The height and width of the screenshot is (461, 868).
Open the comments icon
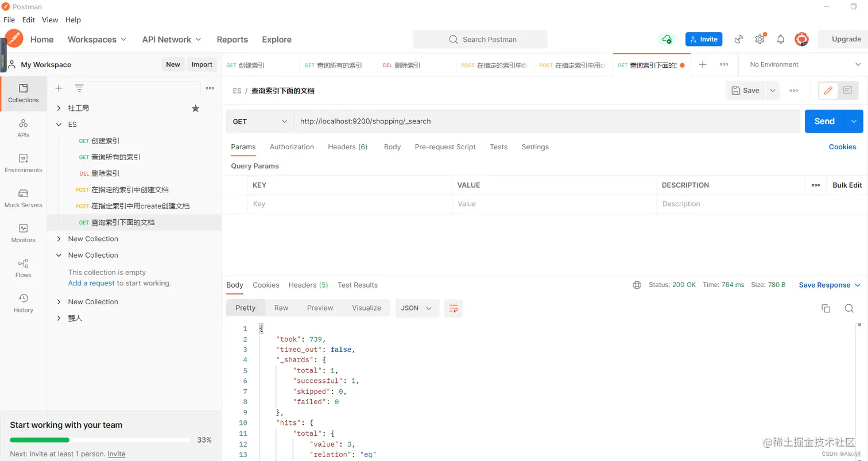[x=847, y=90]
